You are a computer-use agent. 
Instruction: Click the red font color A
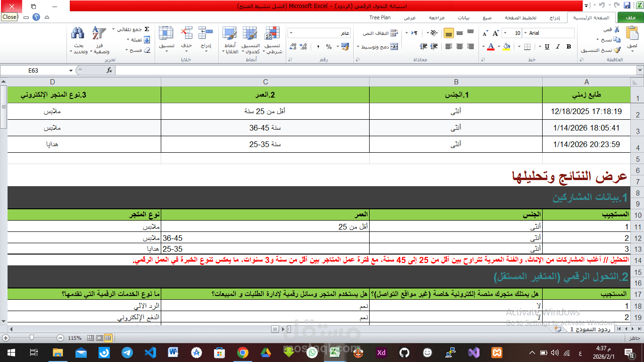491,47
